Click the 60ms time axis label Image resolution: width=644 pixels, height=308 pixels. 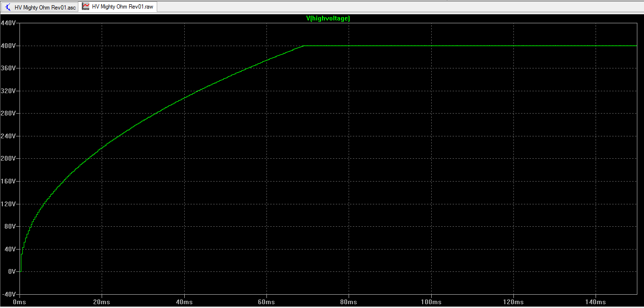266,302
